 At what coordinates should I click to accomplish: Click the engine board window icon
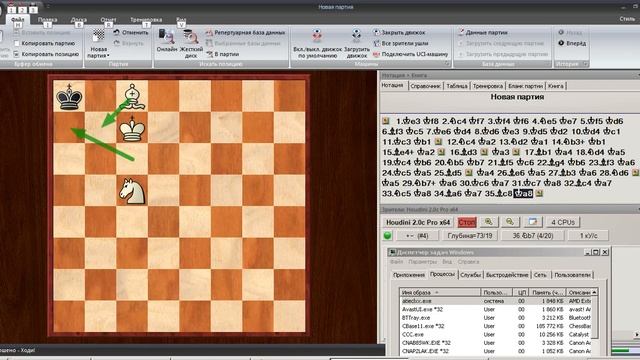click(x=532, y=222)
